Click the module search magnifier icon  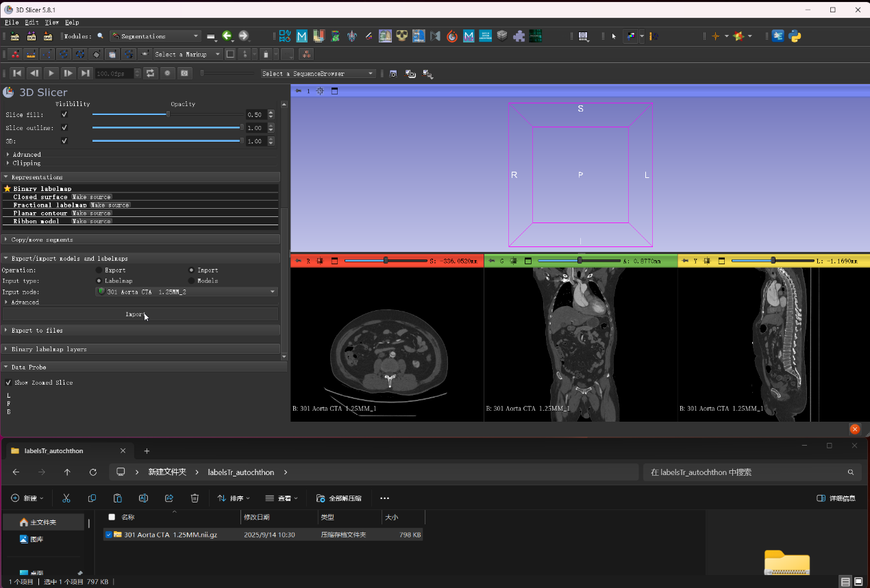pyautogui.click(x=101, y=36)
